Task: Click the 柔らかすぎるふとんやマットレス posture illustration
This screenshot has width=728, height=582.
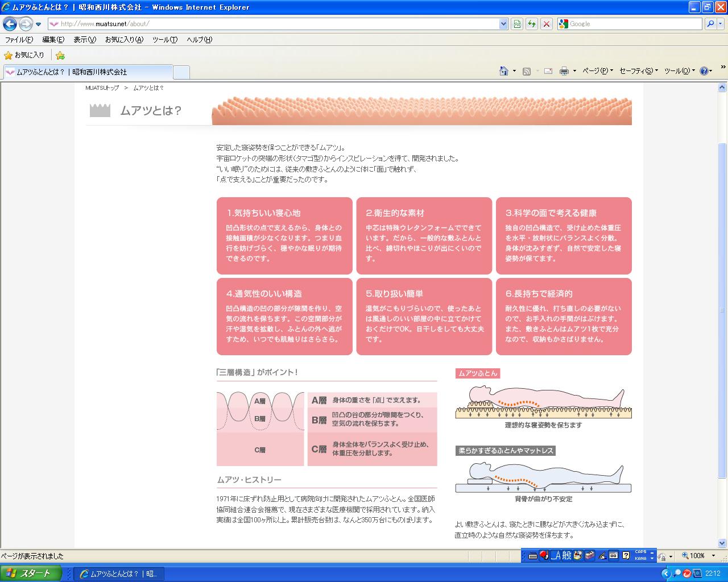Action: coord(543,476)
